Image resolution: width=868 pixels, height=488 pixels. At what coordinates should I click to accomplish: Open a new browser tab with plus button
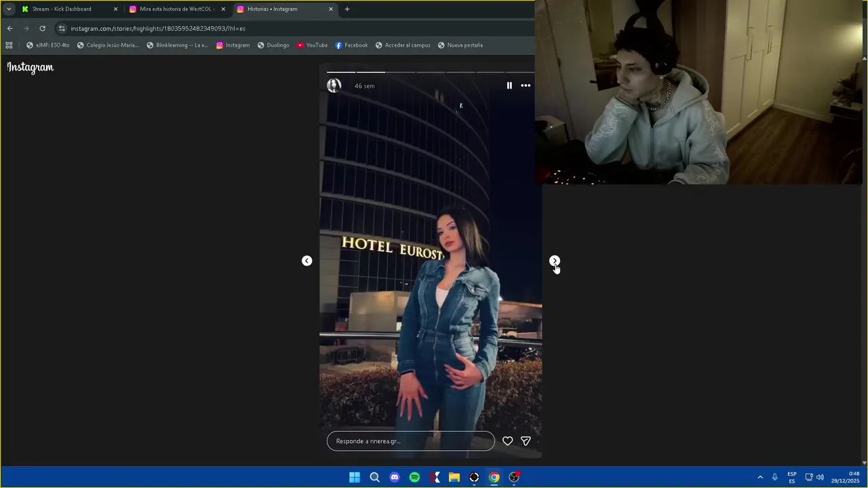click(x=347, y=9)
